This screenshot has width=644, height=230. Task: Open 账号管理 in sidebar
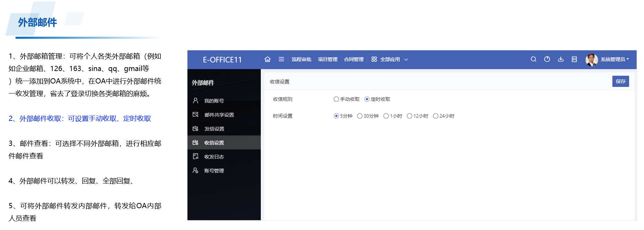point(224,170)
